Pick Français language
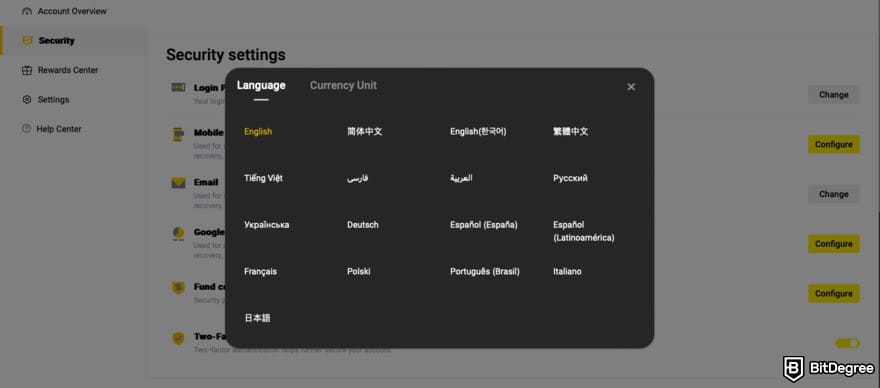 coord(260,271)
